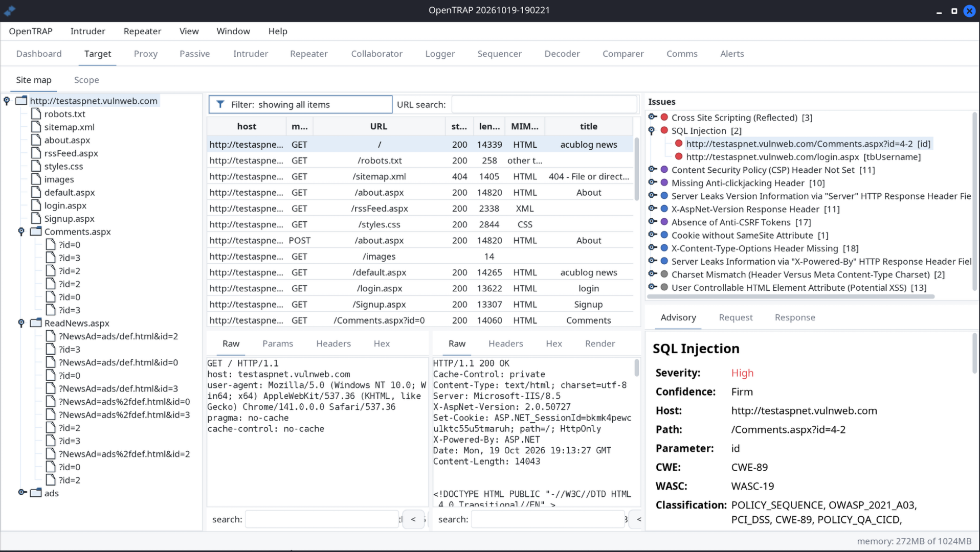
Task: Open the Alerts tab
Action: 732,54
